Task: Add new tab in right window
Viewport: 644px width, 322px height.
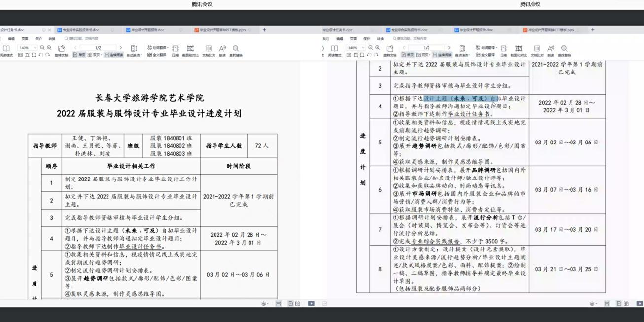Action: (593, 30)
